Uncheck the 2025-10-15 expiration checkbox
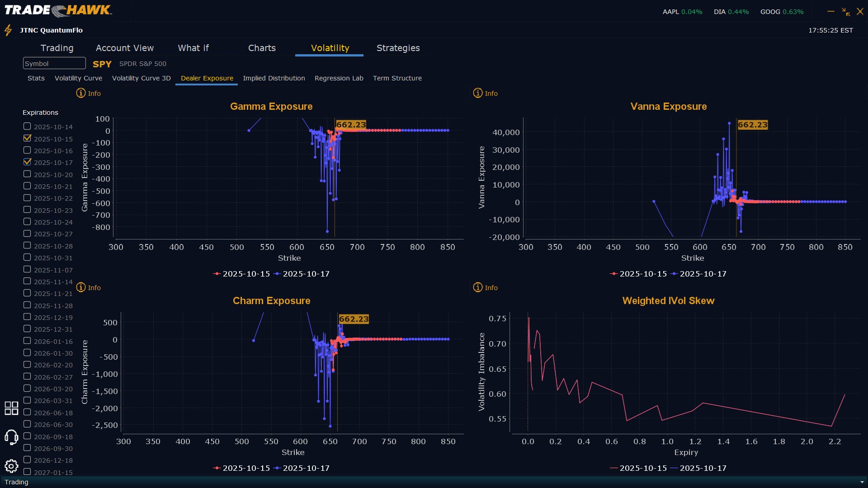 (27, 138)
